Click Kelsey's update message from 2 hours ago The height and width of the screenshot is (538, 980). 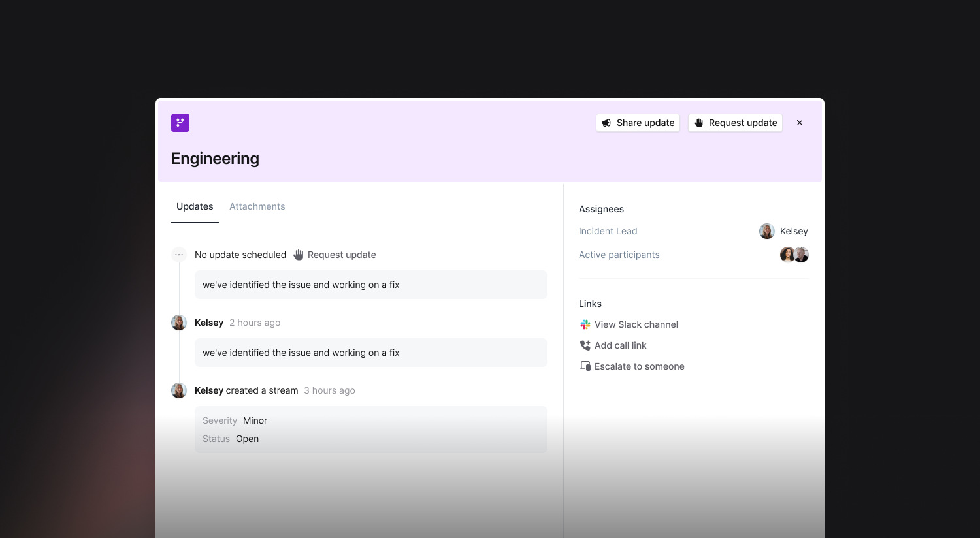[371, 353]
